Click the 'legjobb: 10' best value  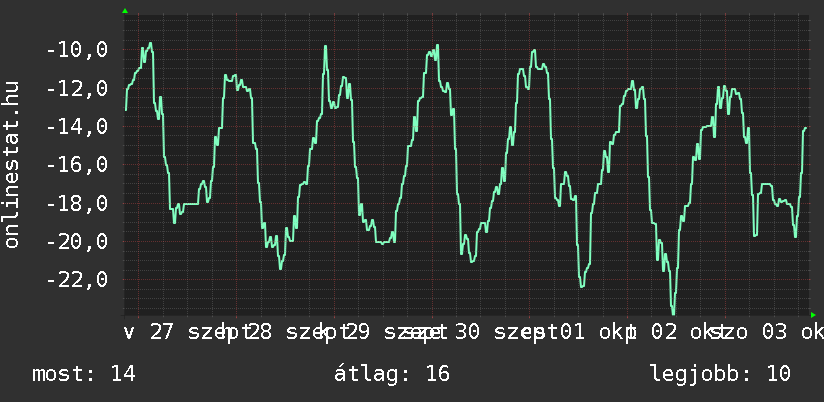(x=720, y=374)
